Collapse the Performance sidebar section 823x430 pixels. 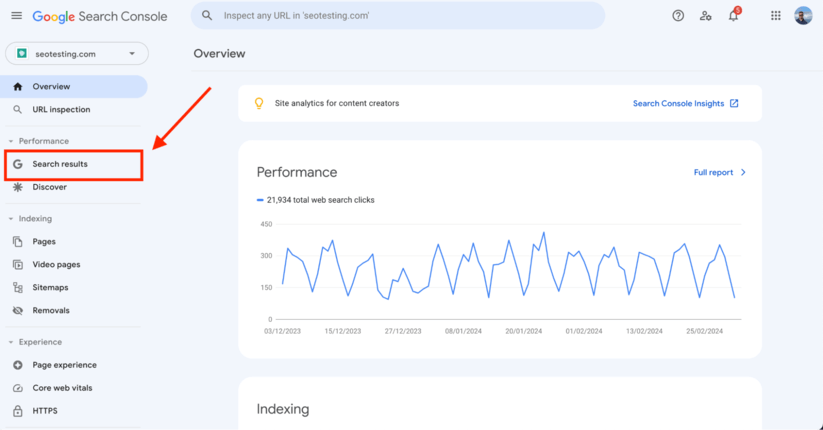pos(11,141)
